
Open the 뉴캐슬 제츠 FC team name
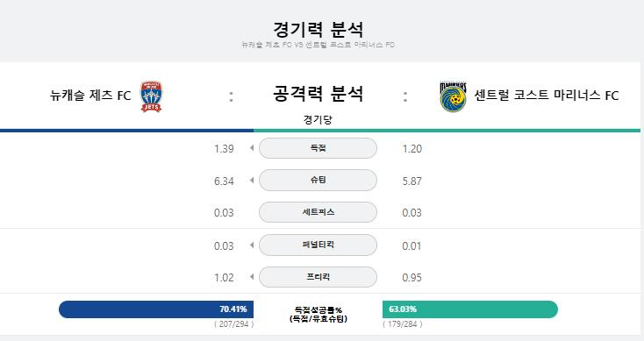click(90, 96)
